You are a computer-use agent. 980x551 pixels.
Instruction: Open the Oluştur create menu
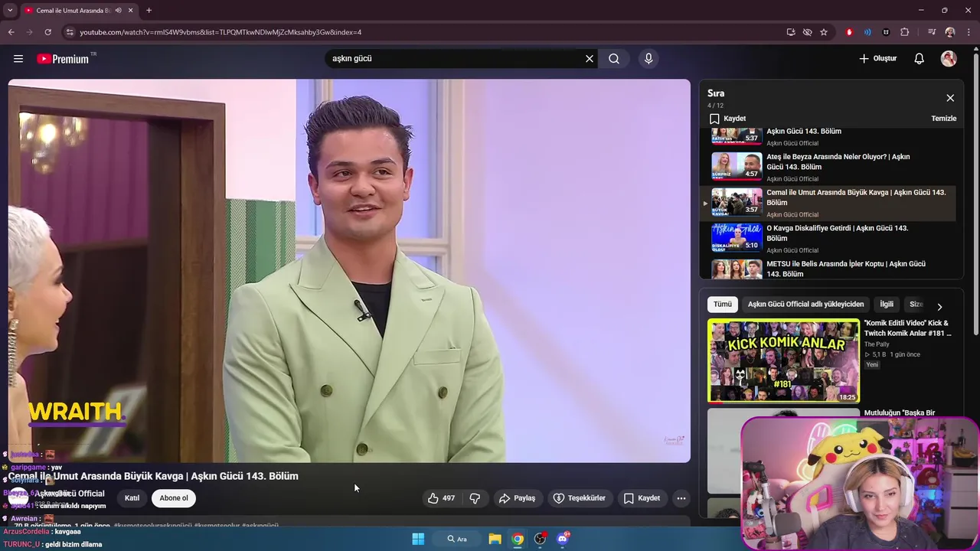[877, 58]
